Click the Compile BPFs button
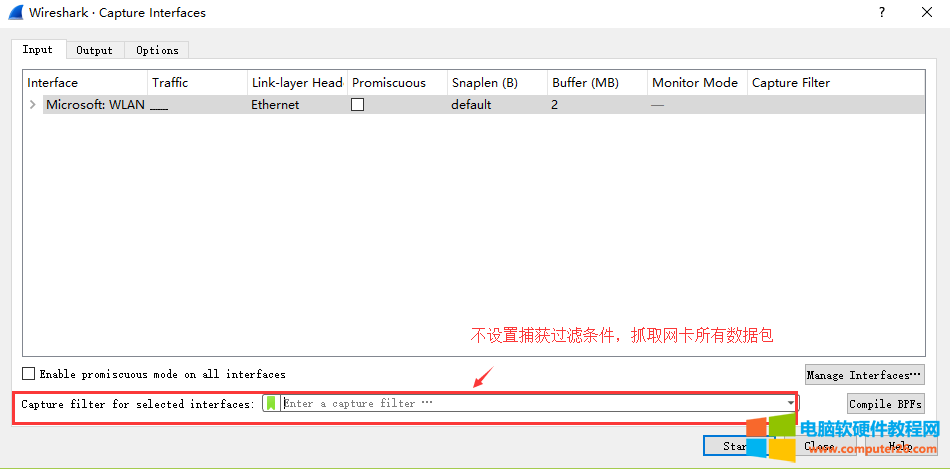The width and height of the screenshot is (950, 469). pos(886,404)
